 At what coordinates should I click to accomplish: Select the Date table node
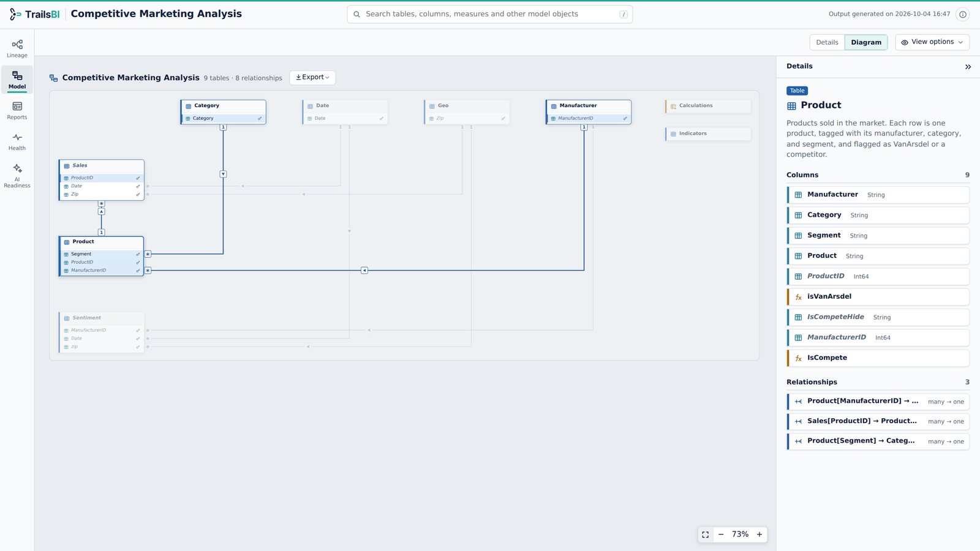point(345,112)
